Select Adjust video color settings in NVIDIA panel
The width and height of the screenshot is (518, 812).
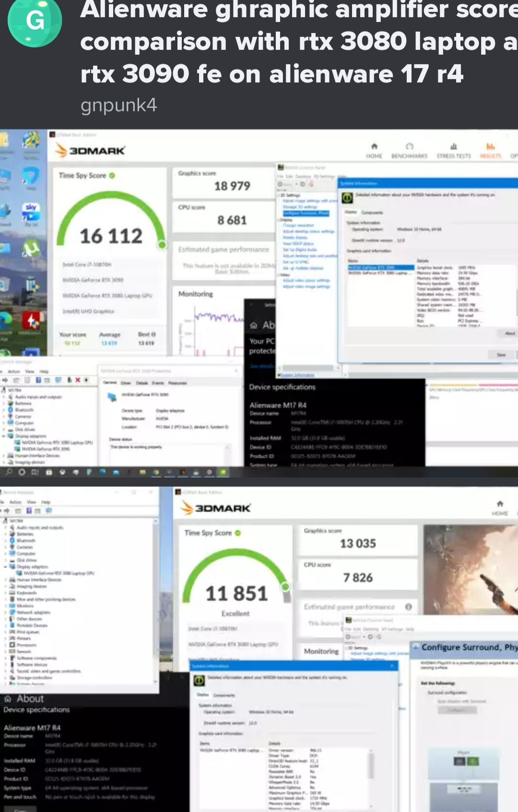pos(306,280)
